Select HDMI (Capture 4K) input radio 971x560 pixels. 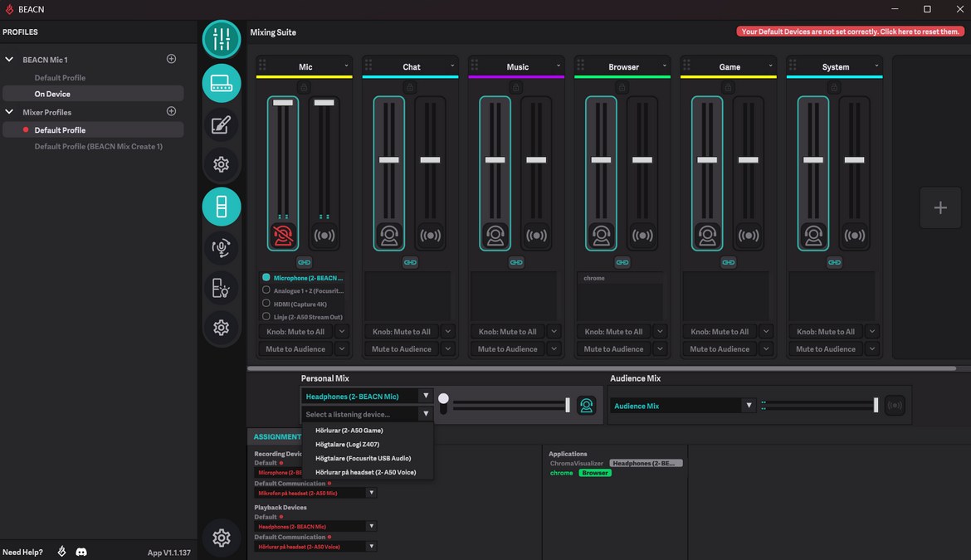pos(266,304)
